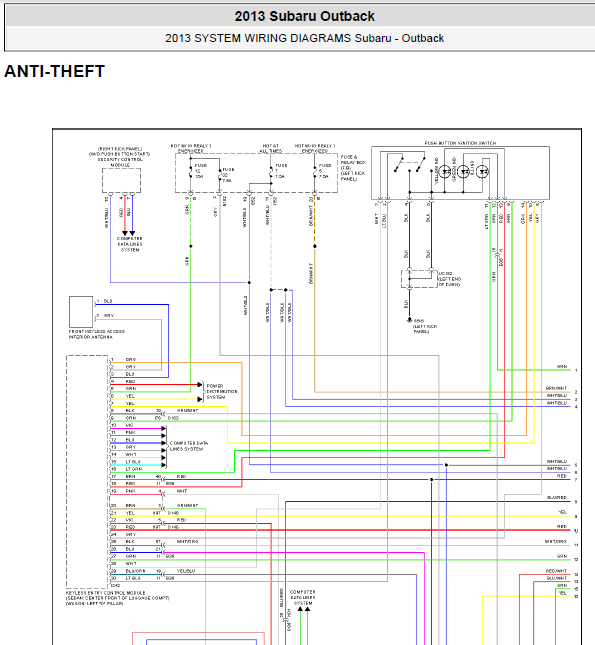Click the 'WHT/ORG' label near pin 25 connector
Screen dimensions: 595x645
click(187, 541)
